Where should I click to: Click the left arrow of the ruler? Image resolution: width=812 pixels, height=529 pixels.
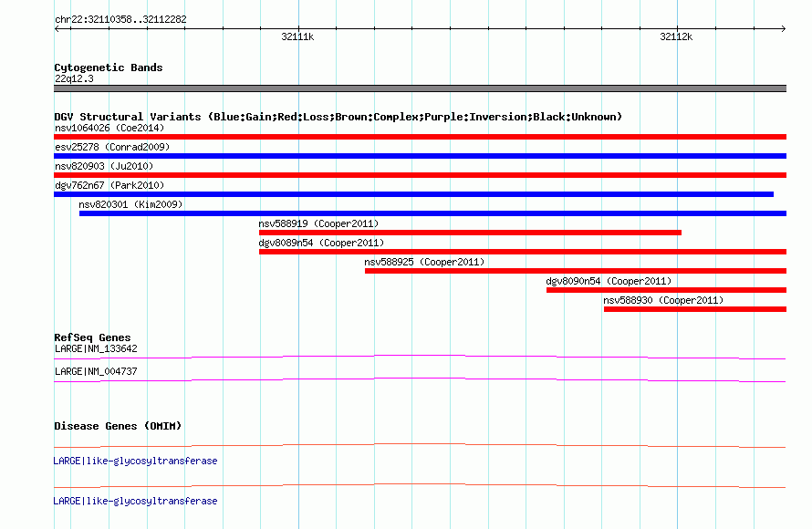pos(57,29)
